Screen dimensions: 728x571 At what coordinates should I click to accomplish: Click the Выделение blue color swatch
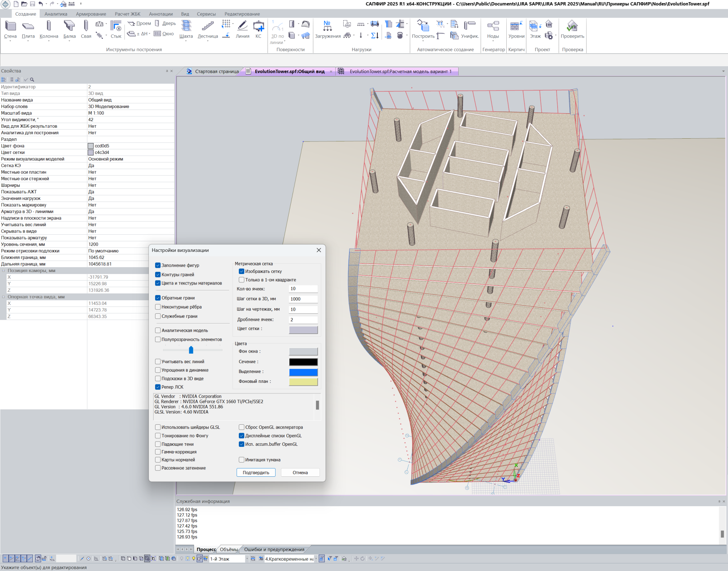coord(303,372)
